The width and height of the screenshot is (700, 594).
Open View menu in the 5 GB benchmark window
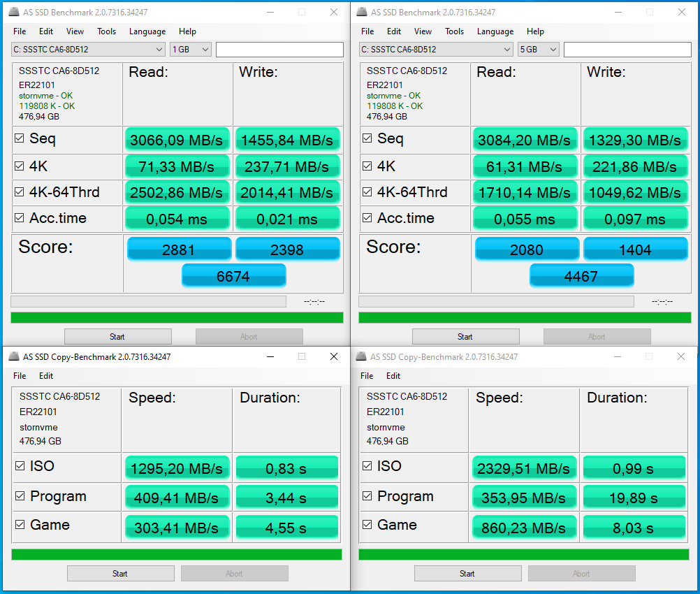(423, 31)
